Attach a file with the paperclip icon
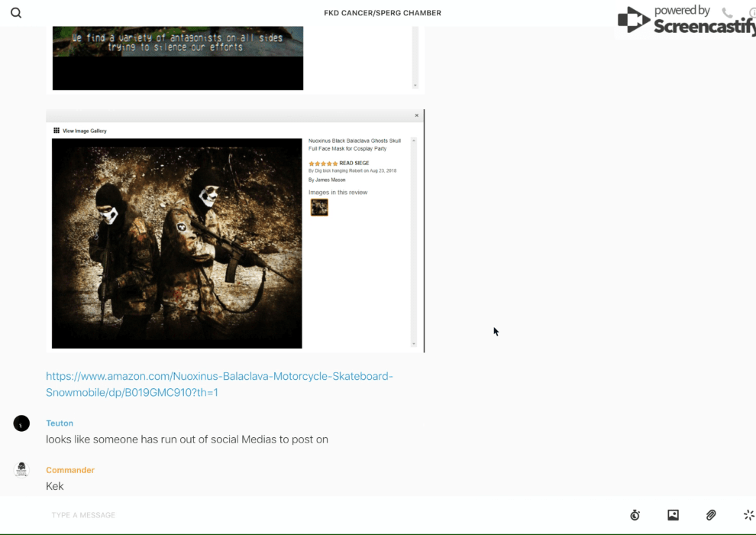This screenshot has width=756, height=535. pyautogui.click(x=711, y=515)
